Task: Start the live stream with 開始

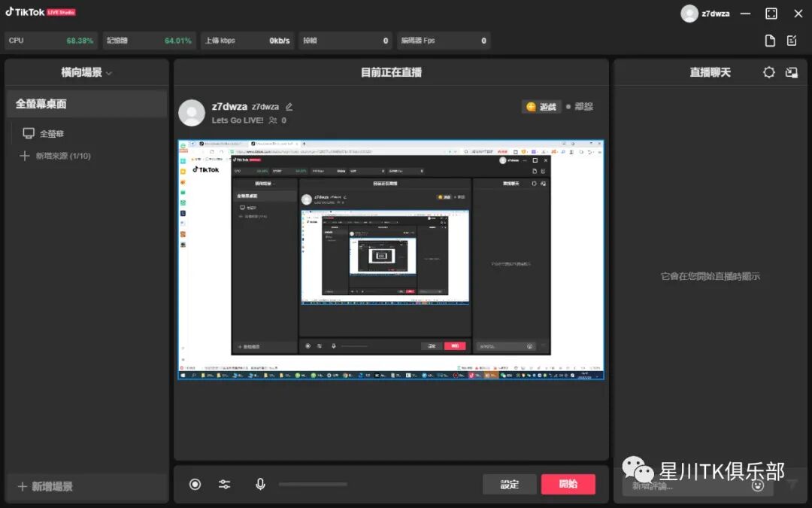Action: [x=568, y=484]
